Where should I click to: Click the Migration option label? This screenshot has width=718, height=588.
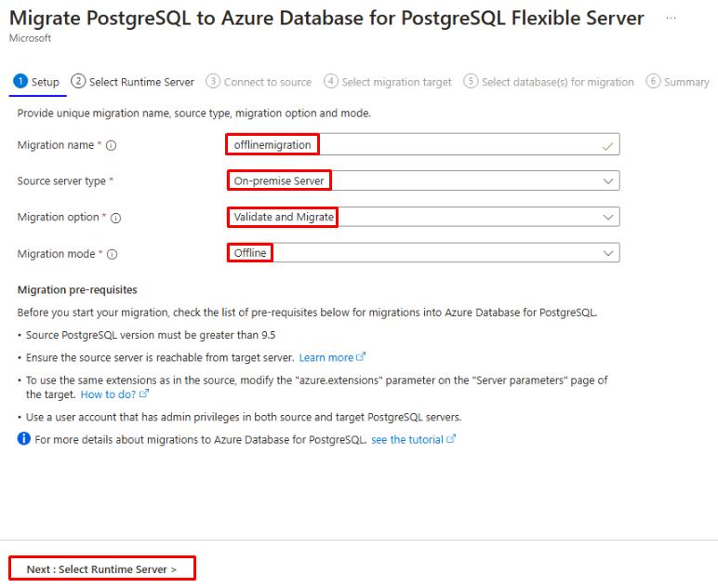tap(59, 217)
